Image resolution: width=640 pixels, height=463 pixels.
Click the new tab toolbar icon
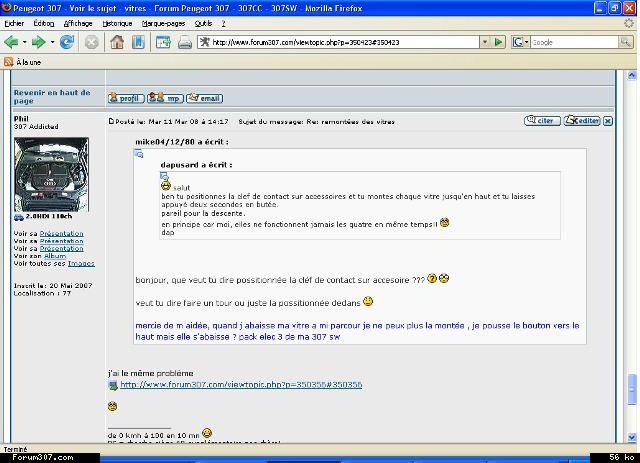pyautogui.click(x=163, y=42)
